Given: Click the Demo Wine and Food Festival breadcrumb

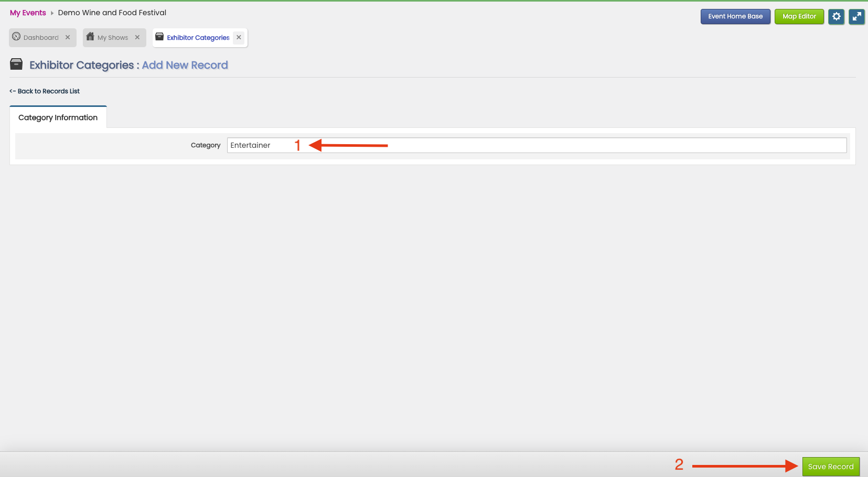Looking at the screenshot, I should pyautogui.click(x=112, y=13).
